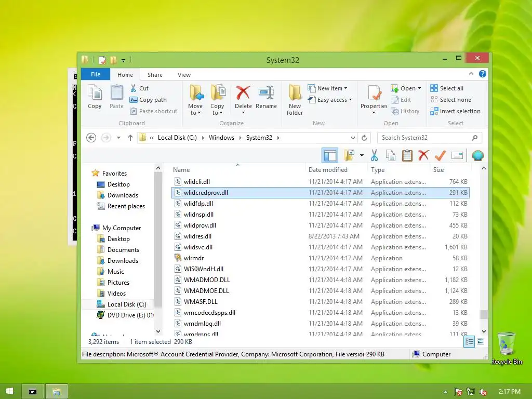Image resolution: width=532 pixels, height=399 pixels.
Task: Click the red X delete icon in lower toolbar
Action: pyautogui.click(x=423, y=155)
